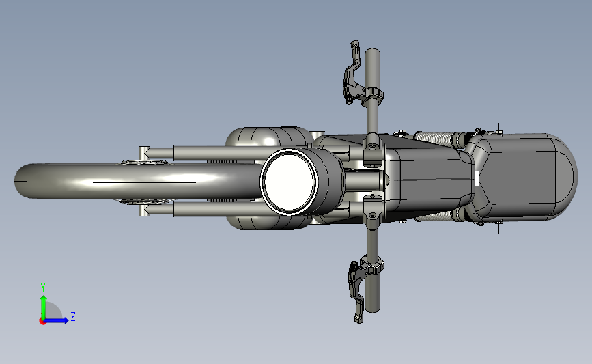Image resolution: width=592 pixels, height=364 pixels.
Task: Click the blue Z axis arrow of the triad
Action: (x=57, y=320)
